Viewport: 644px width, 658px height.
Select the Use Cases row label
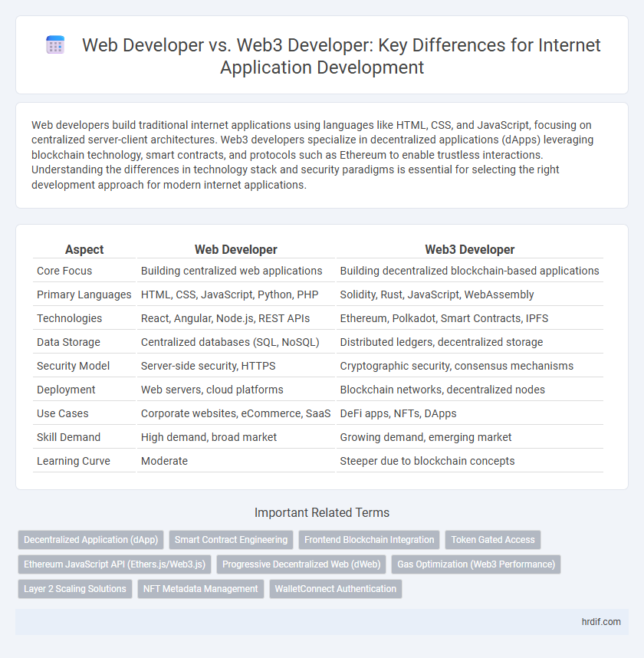click(x=63, y=413)
